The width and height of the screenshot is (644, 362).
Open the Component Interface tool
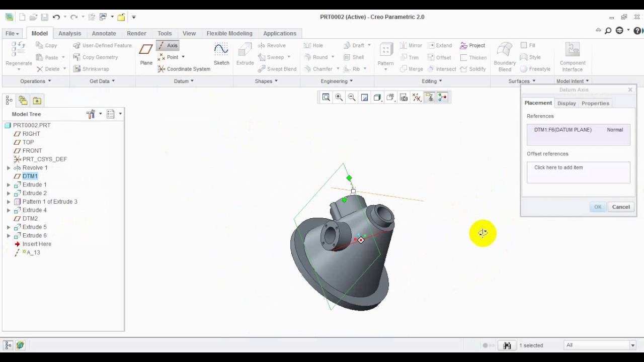573,57
